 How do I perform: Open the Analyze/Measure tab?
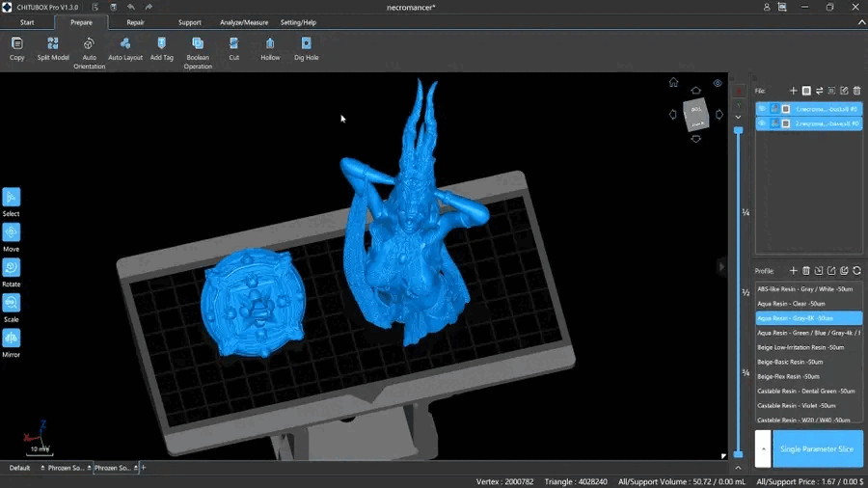[x=244, y=22]
